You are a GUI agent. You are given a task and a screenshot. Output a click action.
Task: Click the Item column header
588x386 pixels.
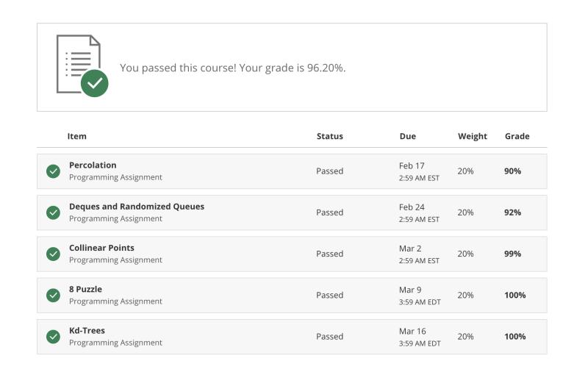77,136
